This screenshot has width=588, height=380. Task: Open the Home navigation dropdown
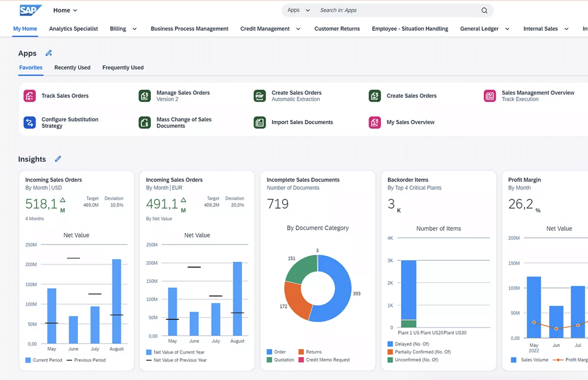(x=65, y=10)
